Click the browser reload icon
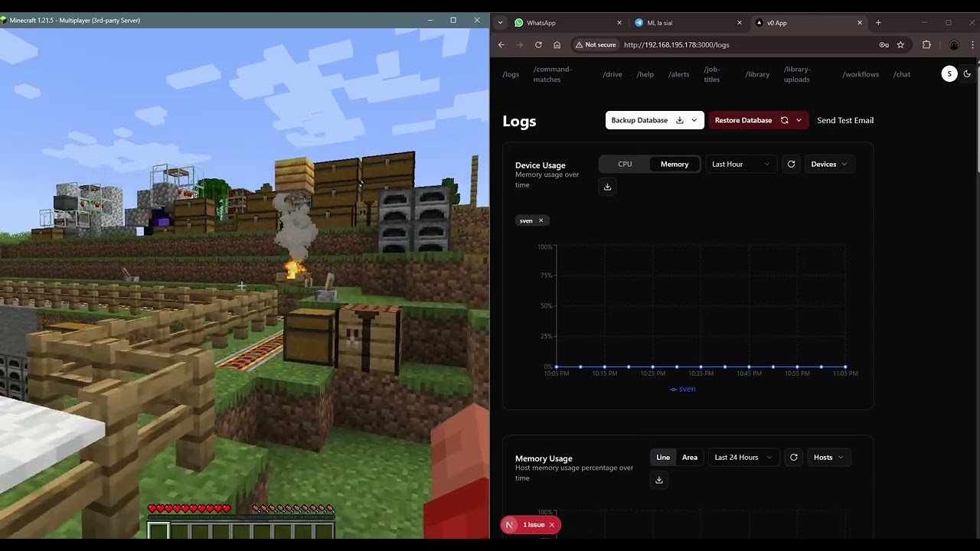Viewport: 980px width, 551px height. [538, 45]
